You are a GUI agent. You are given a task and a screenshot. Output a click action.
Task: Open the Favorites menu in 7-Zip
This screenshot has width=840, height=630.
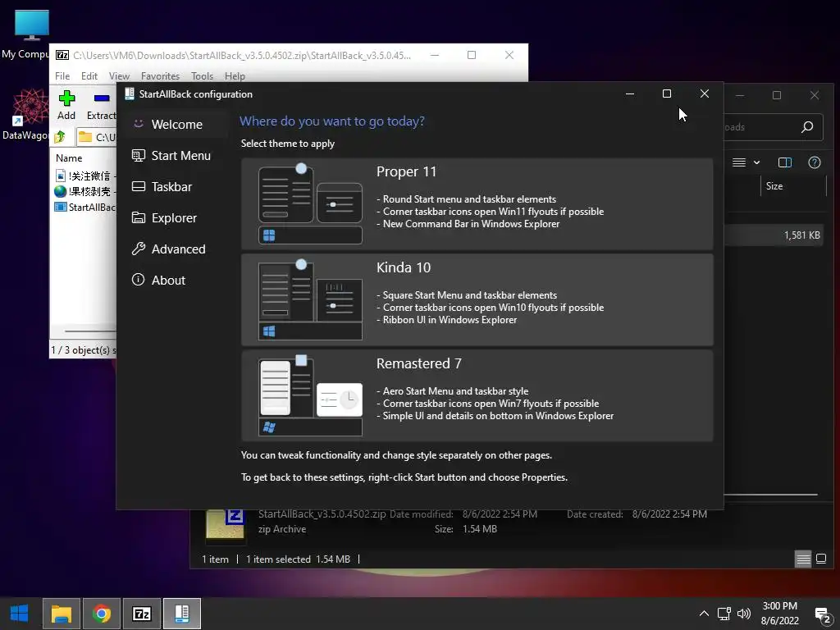pyautogui.click(x=160, y=76)
